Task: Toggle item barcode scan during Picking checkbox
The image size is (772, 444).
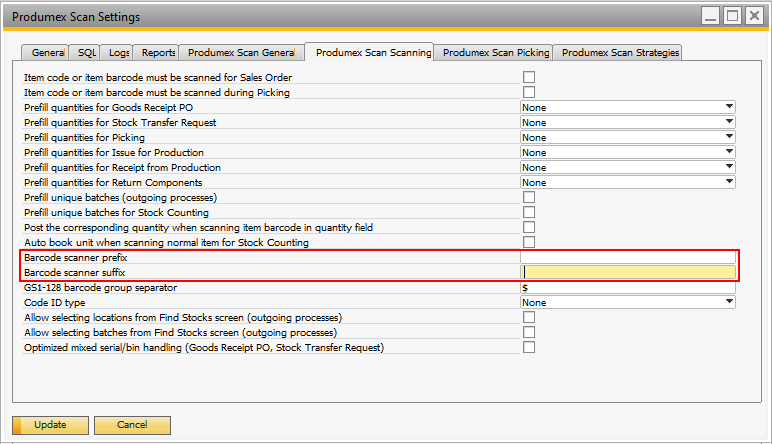Action: coord(529,92)
